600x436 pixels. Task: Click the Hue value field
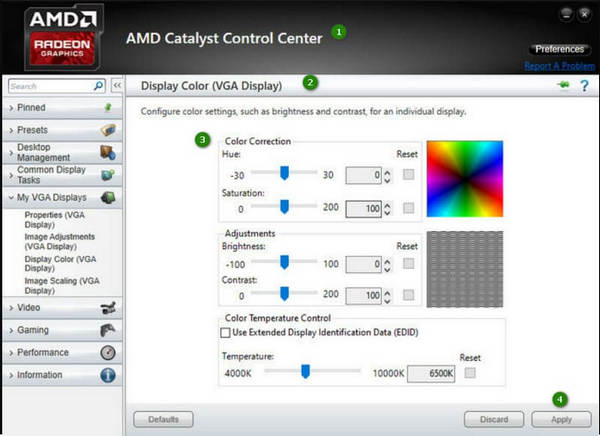pos(364,175)
